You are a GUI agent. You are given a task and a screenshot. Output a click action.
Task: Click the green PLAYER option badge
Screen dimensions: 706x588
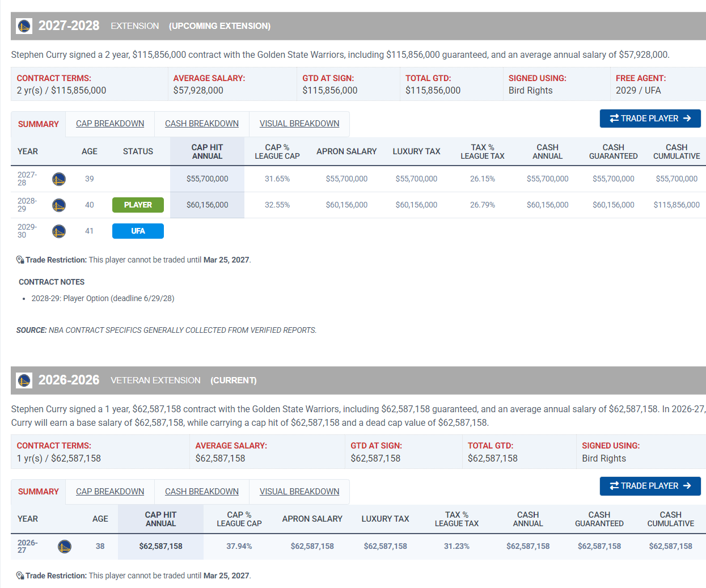point(138,205)
